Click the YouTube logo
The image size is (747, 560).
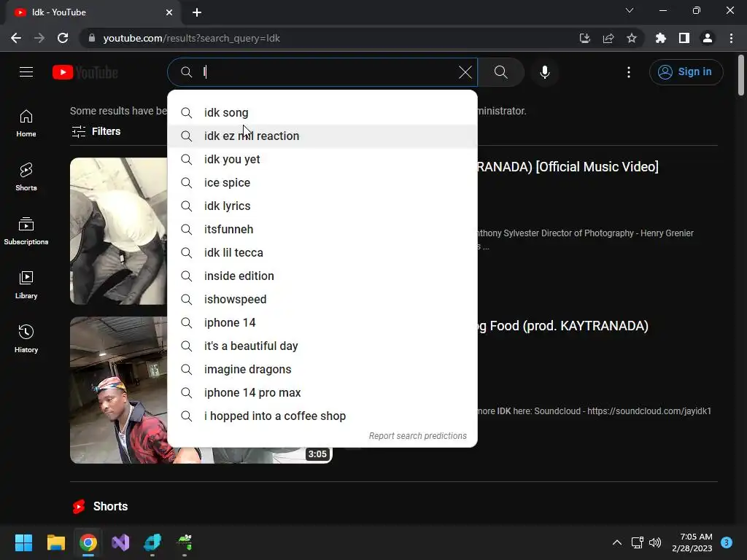(85, 72)
